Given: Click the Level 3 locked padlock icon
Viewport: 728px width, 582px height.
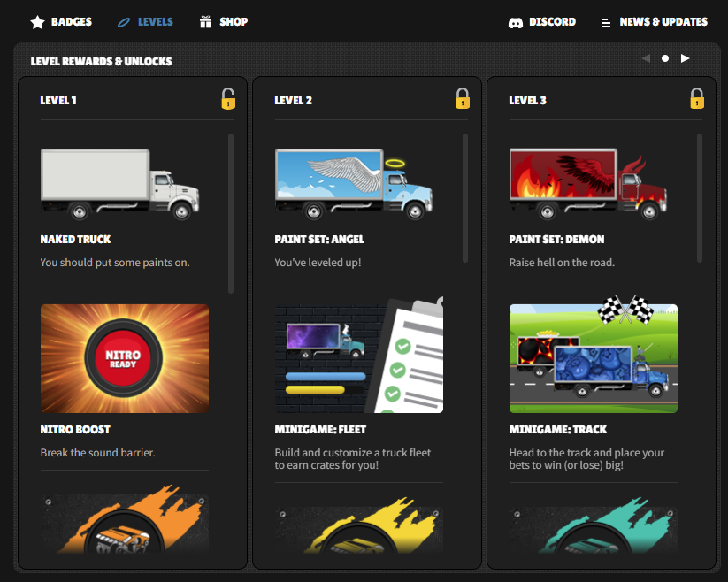Looking at the screenshot, I should 697,98.
